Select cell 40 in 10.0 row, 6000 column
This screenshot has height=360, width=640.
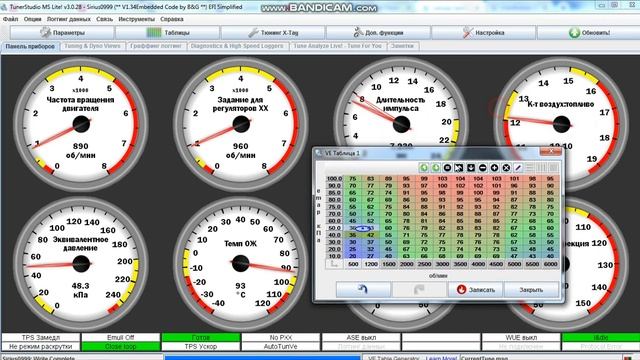coord(550,256)
